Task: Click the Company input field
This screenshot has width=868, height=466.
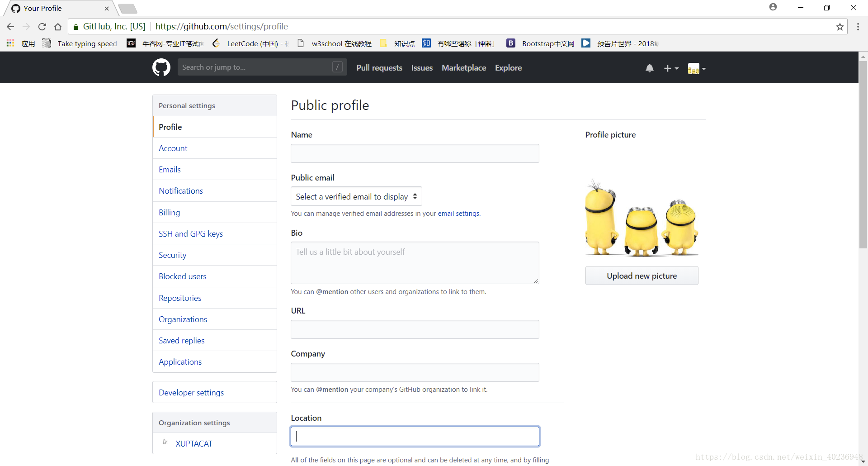Action: [415, 372]
